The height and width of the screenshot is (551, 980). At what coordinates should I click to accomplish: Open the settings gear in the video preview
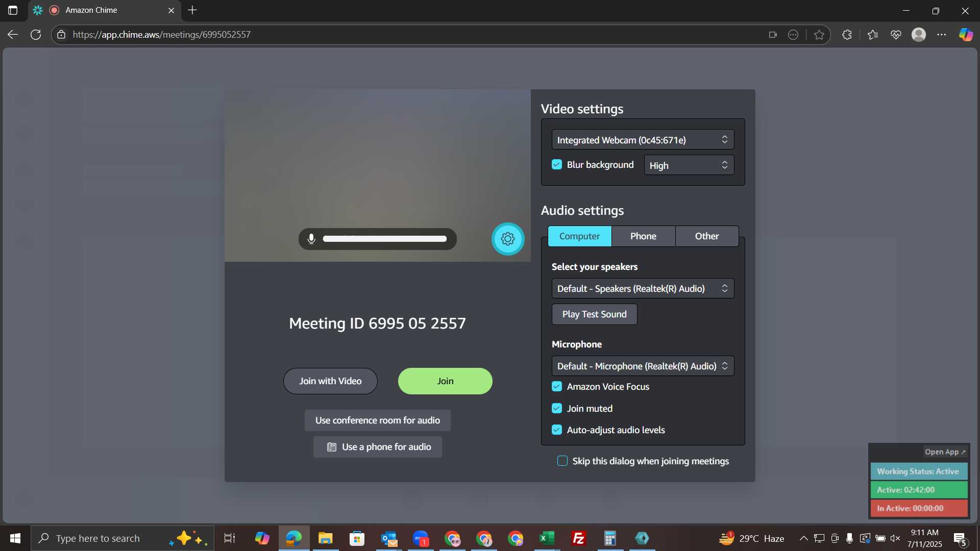click(508, 239)
